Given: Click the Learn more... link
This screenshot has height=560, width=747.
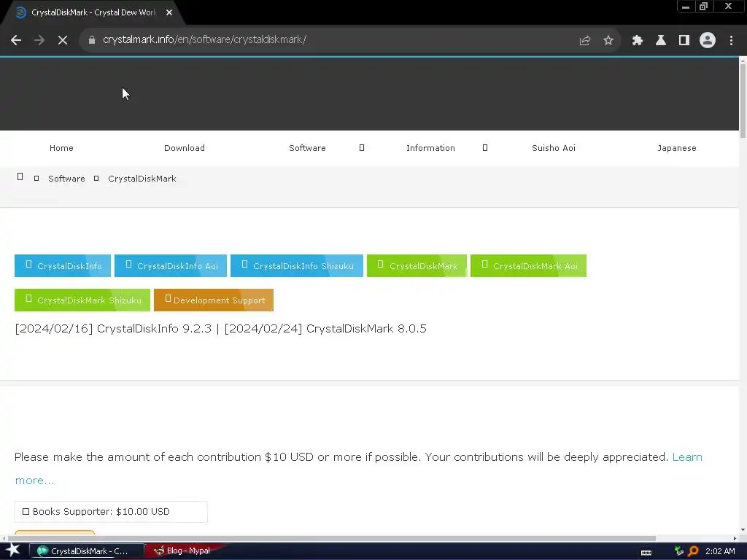Looking at the screenshot, I should (687, 457).
